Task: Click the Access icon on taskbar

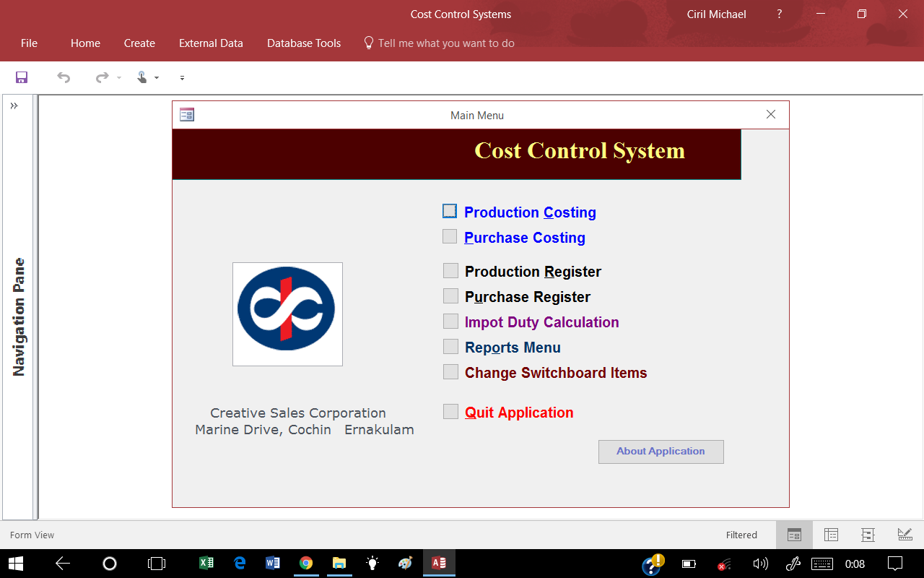Action: [x=439, y=564]
